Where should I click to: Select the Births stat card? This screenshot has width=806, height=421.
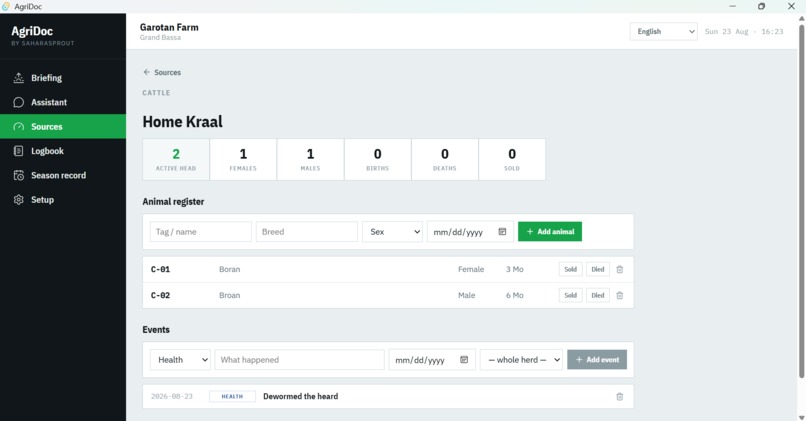(378, 159)
